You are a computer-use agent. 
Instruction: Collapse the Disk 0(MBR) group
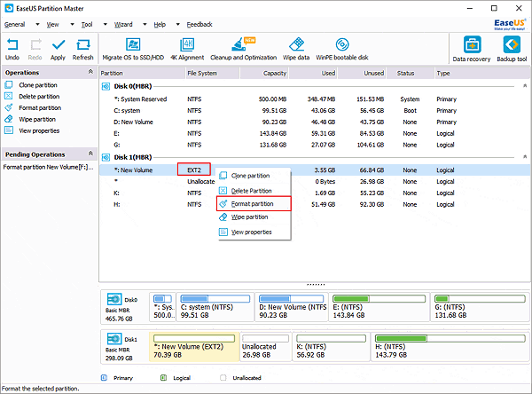(x=525, y=86)
